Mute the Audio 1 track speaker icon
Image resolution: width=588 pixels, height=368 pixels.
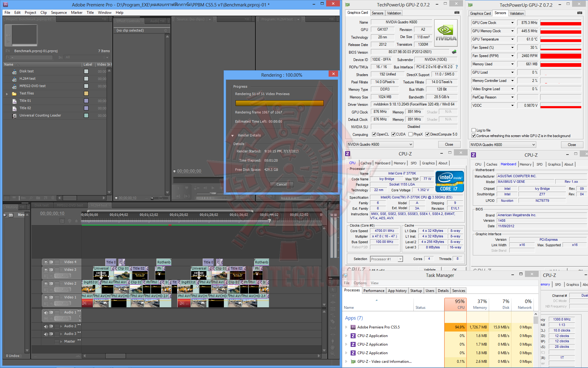click(x=46, y=312)
